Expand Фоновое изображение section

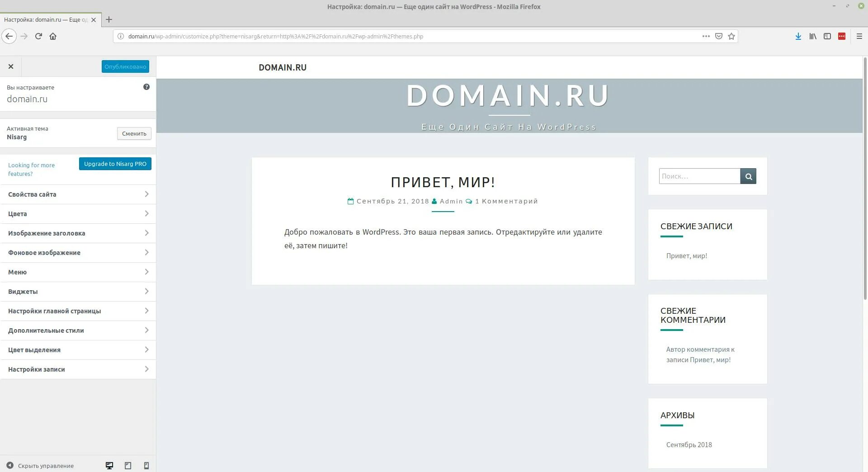click(x=78, y=253)
